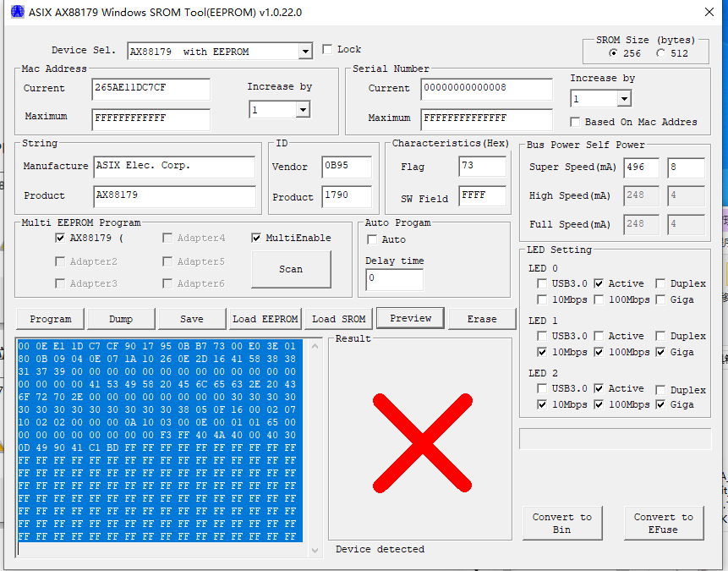The width and height of the screenshot is (728, 571).
Task: Check LED 0 10Mbps option
Action: [x=542, y=299]
